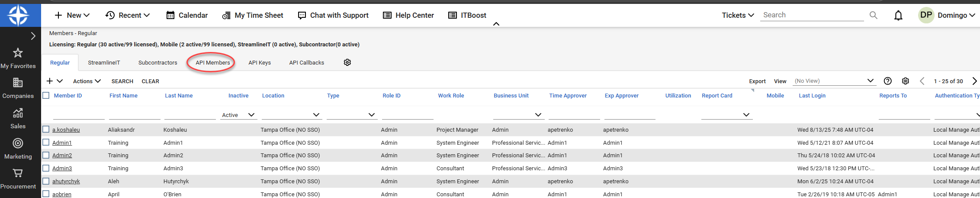Open the Tickets search type dropdown
Viewport: 980px width, 198px height.
(738, 15)
